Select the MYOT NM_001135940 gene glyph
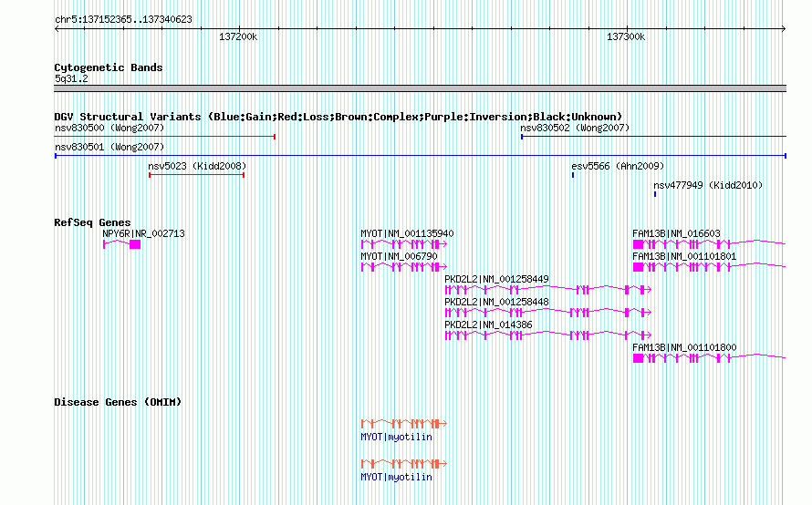812x505 pixels. point(404,244)
